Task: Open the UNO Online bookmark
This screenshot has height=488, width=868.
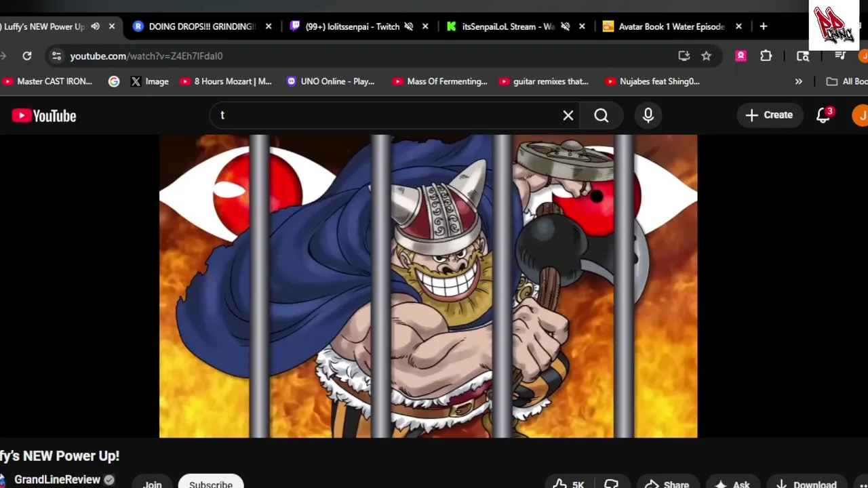Action: pyautogui.click(x=330, y=81)
